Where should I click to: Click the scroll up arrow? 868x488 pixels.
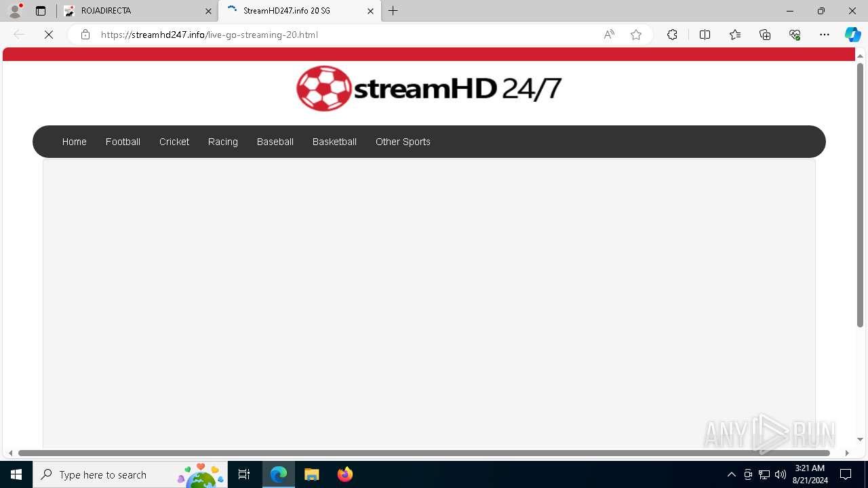(x=860, y=56)
